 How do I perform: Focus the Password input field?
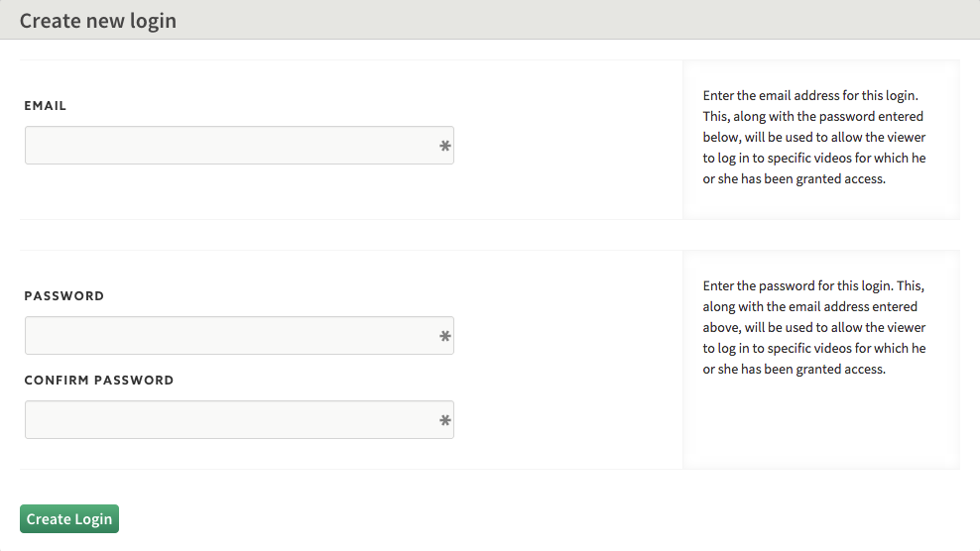[239, 336]
